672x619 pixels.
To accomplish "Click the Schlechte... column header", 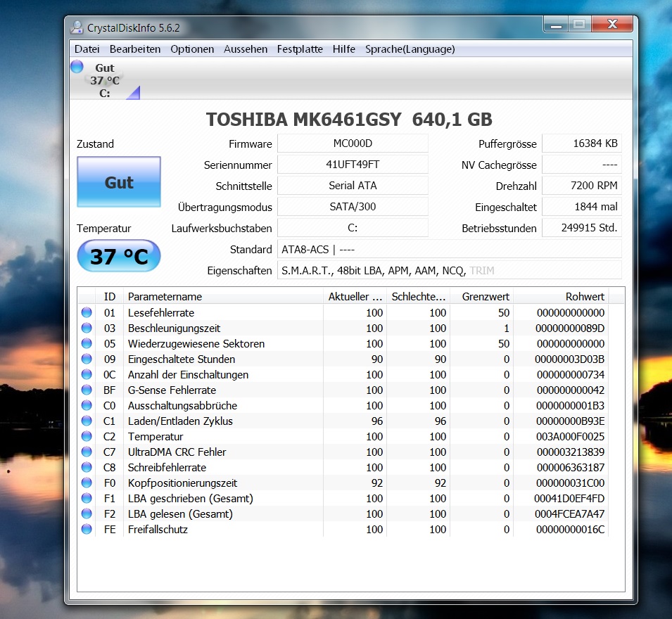I will (x=418, y=296).
